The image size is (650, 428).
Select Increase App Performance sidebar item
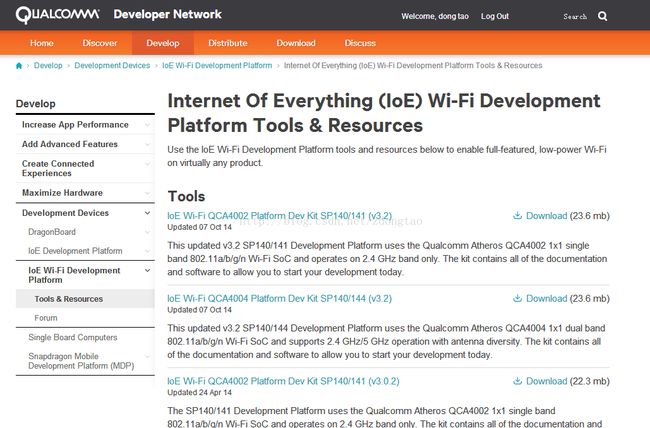[85, 125]
